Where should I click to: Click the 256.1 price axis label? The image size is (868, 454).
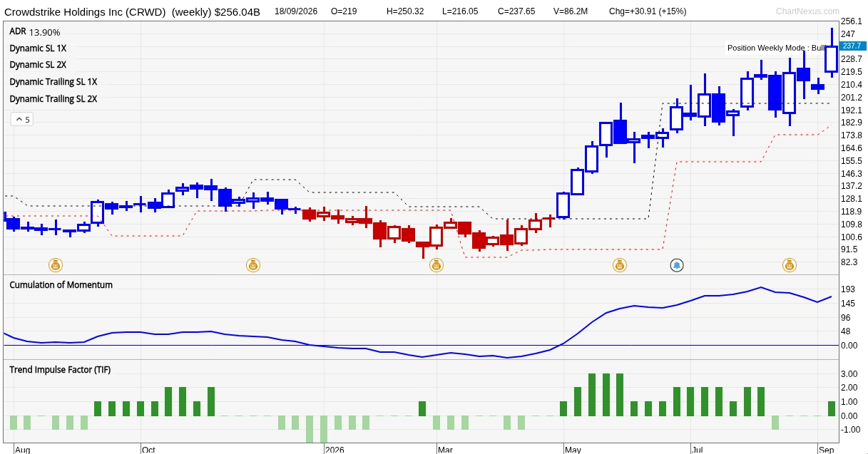click(x=852, y=21)
